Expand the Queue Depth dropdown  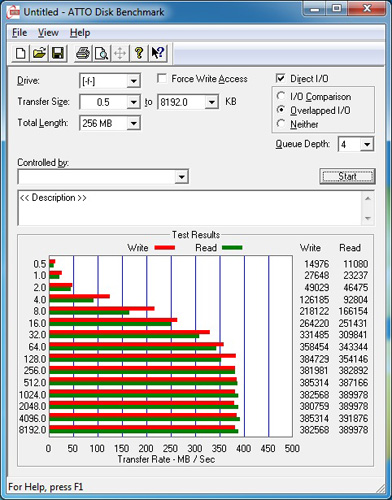[367, 144]
